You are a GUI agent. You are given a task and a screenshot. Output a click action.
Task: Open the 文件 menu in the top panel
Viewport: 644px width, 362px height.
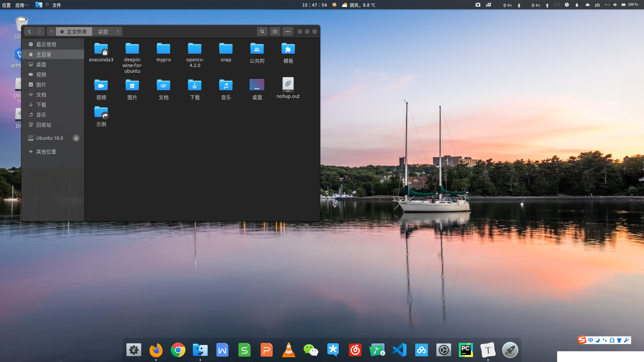(x=57, y=5)
